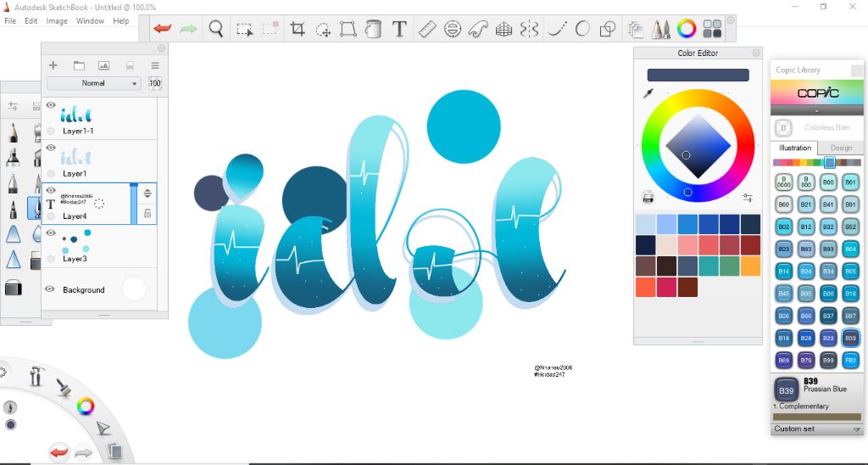Switch to the Design tab in Copic Library

pos(840,148)
